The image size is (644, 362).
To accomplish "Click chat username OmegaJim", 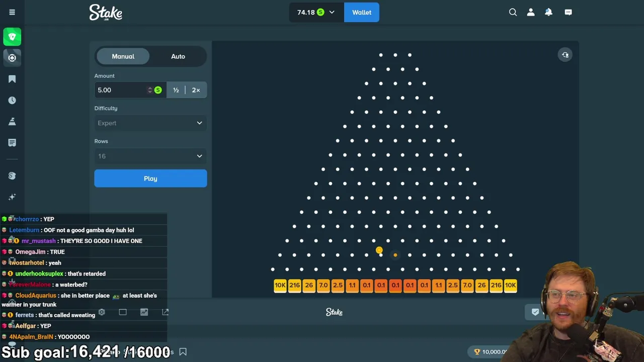I will [x=30, y=252].
